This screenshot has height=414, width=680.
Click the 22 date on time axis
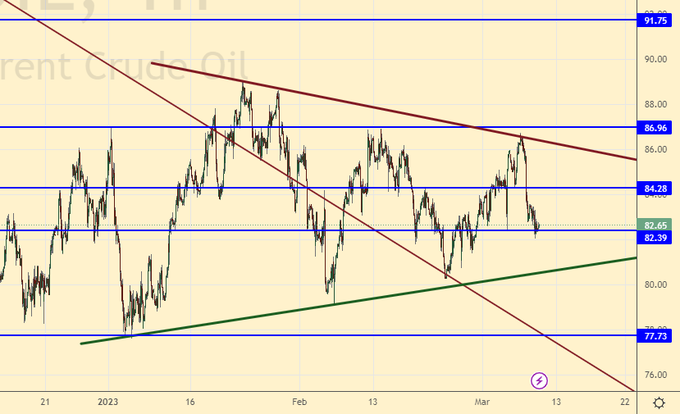pos(624,402)
